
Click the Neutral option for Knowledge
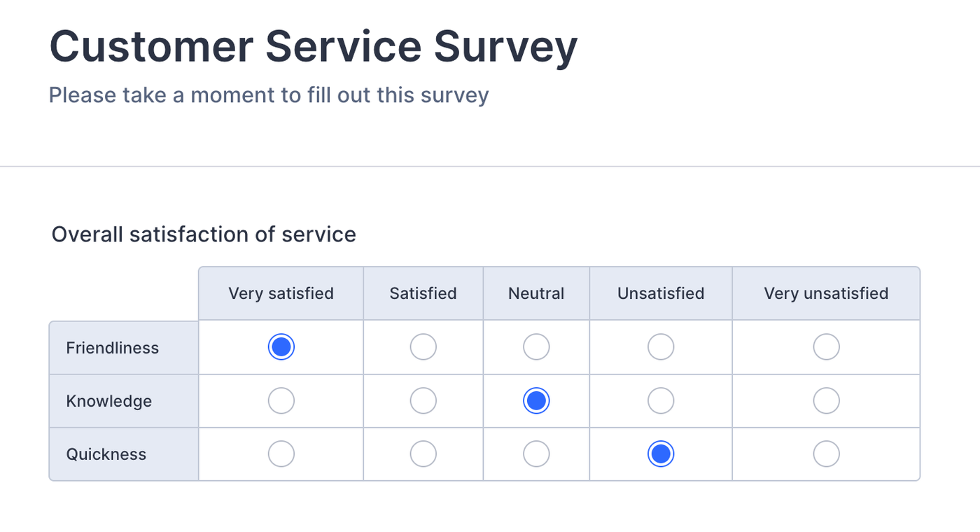pyautogui.click(x=536, y=401)
